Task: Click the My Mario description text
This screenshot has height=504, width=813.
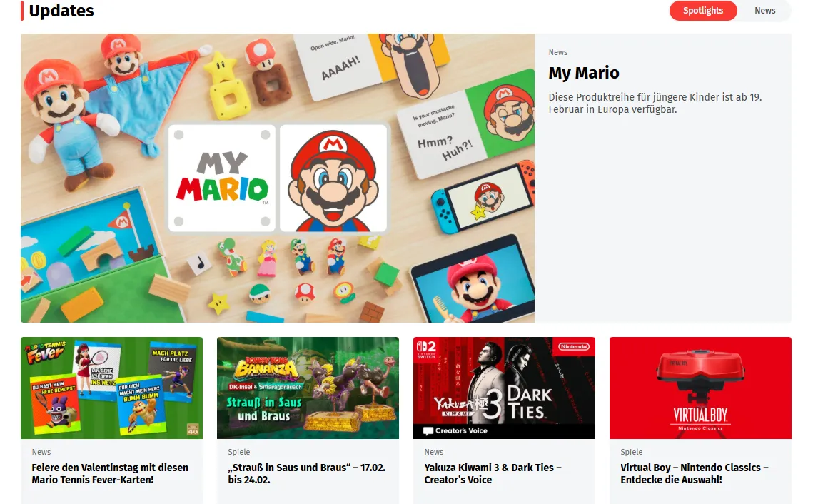Action: coord(655,104)
